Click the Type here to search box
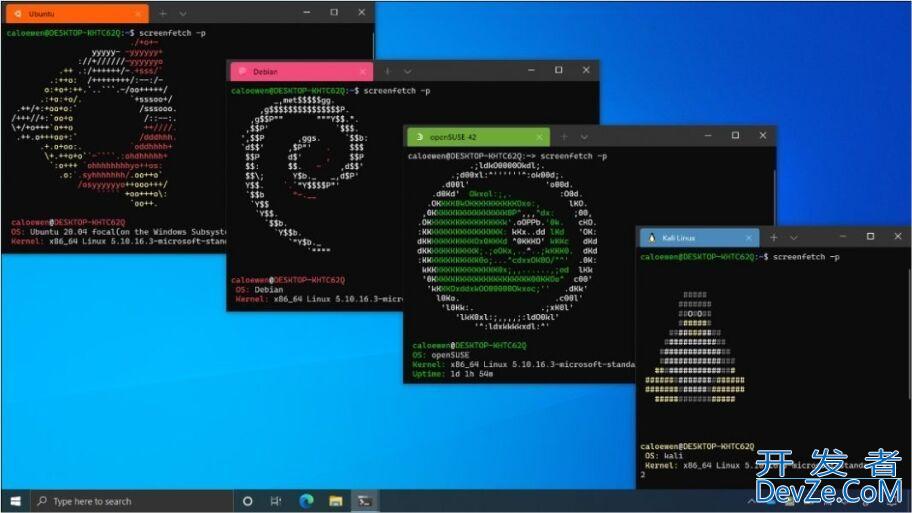 (130, 501)
